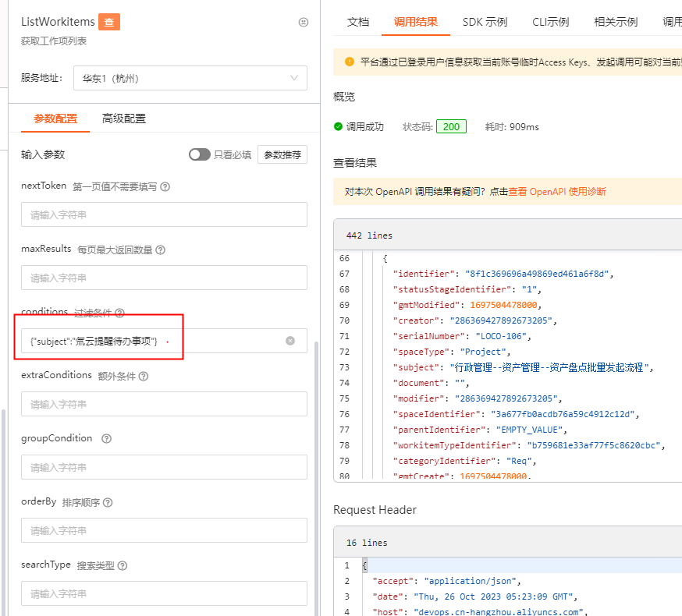The image size is (682, 616).
Task: Click the orange 查 badge next to ListWorkitems
Action: pyautogui.click(x=109, y=22)
